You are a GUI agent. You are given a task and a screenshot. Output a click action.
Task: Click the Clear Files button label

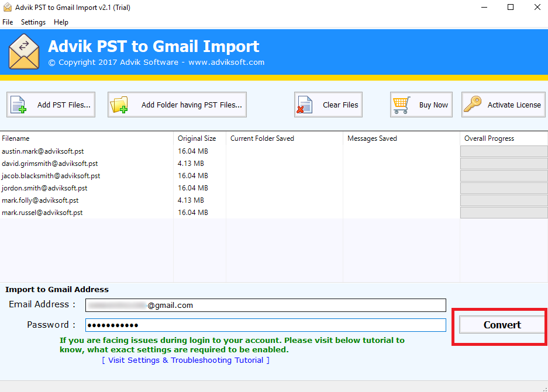(340, 105)
